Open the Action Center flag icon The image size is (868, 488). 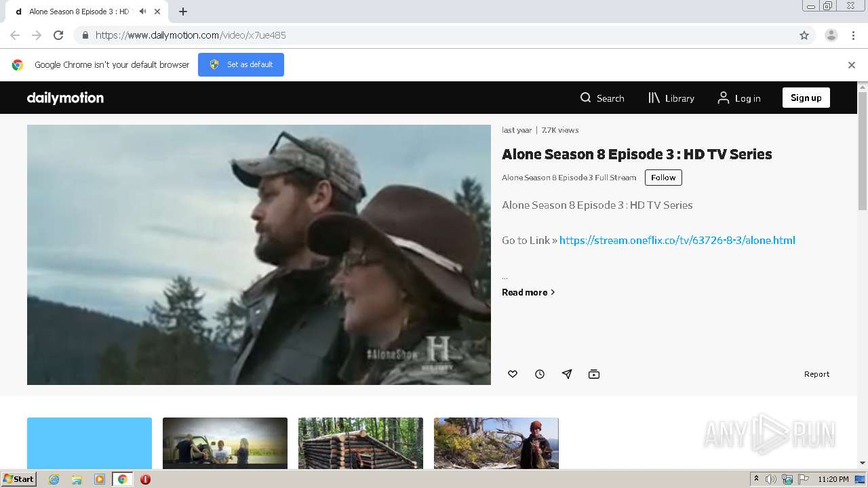click(803, 479)
